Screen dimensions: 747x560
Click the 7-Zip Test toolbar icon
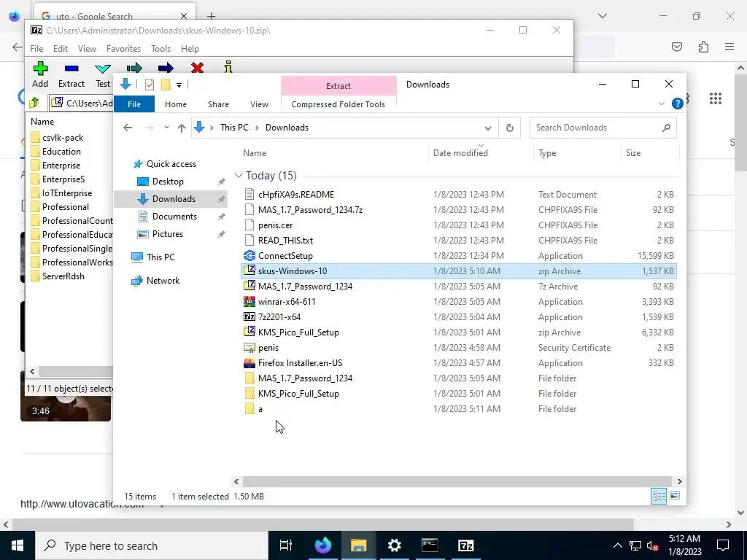tap(102, 69)
